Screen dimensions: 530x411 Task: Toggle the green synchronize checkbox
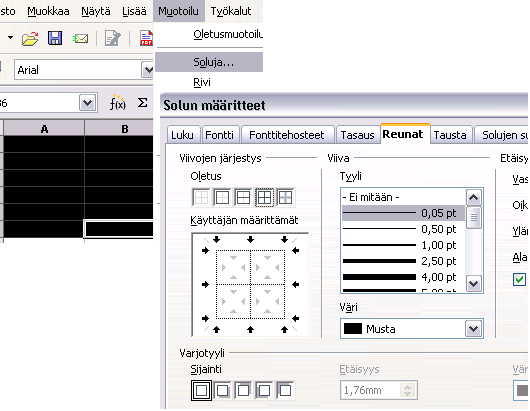[x=519, y=279]
